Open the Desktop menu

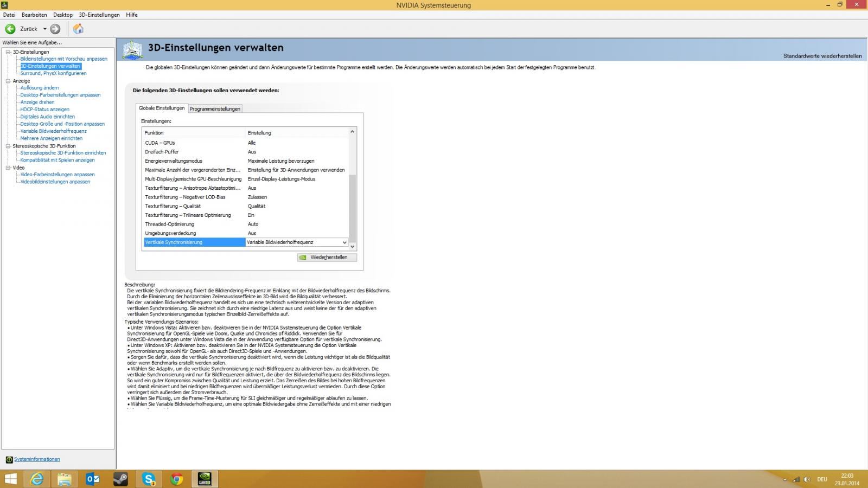(63, 15)
